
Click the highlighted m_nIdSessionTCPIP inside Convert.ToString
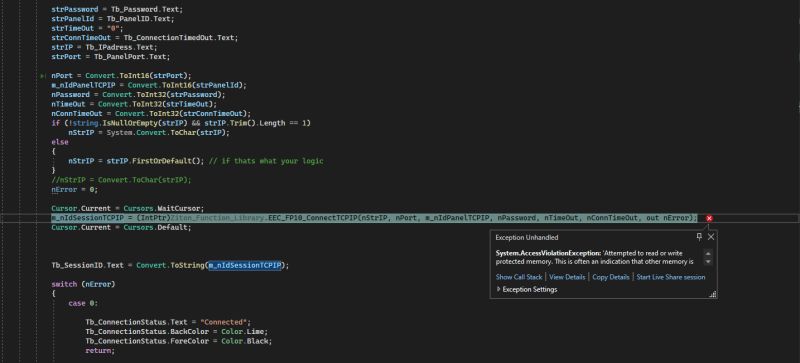(244, 265)
